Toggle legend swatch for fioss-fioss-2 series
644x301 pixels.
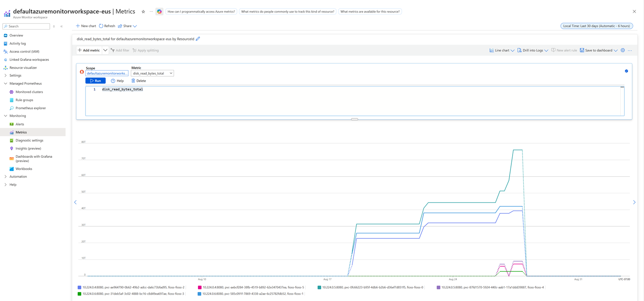[79, 288]
